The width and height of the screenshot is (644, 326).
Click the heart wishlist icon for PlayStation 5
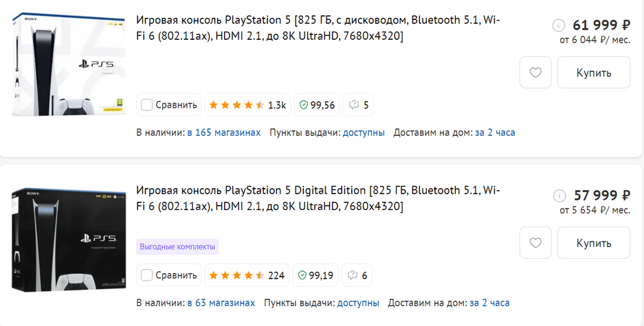click(x=535, y=72)
